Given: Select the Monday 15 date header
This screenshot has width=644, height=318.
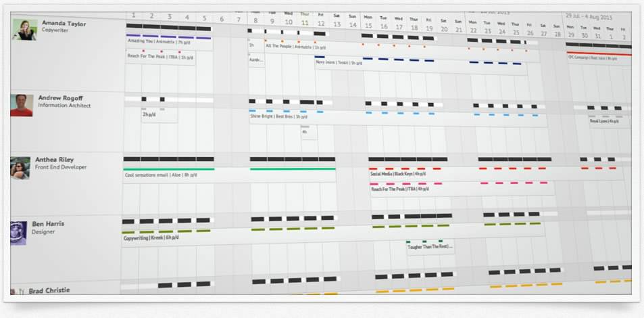Looking at the screenshot, I should coord(368,22).
